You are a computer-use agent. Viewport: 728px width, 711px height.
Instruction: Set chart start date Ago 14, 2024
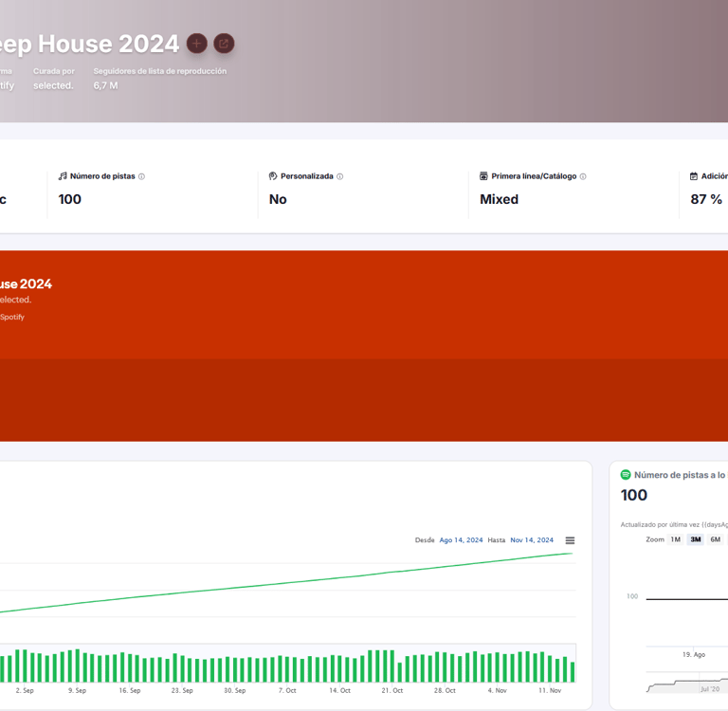pos(461,540)
